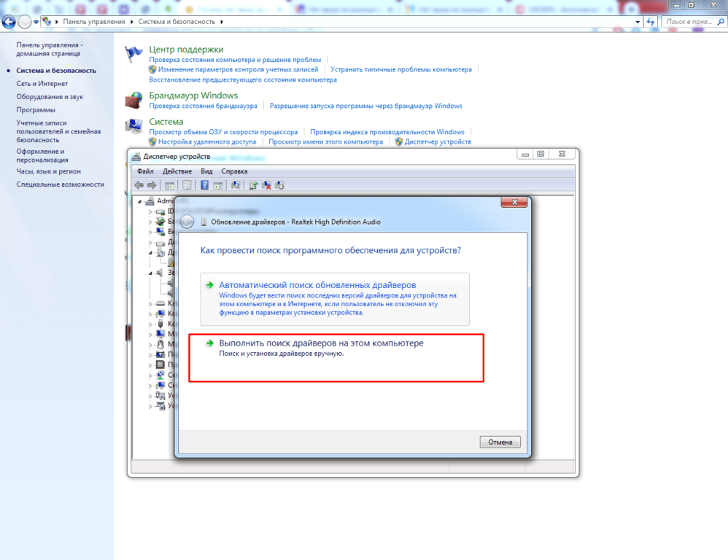Open 'Специальные возможности' in the sidebar

click(61, 184)
